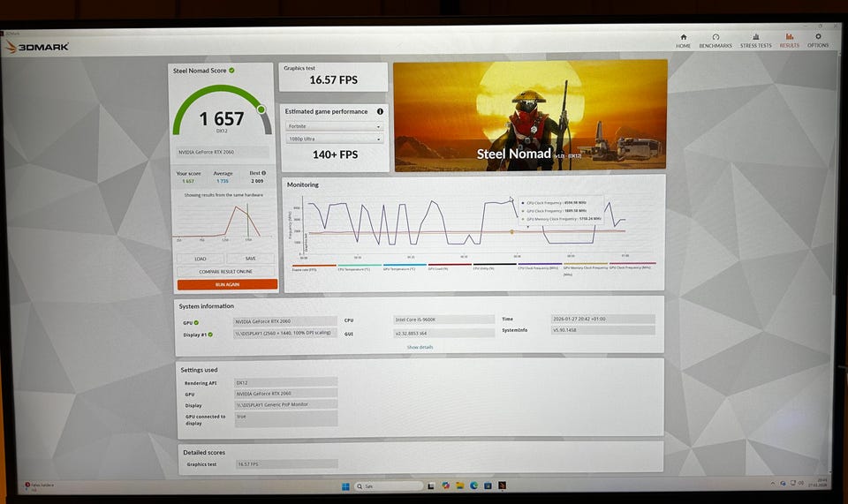Viewport: 848px width, 504px height.
Task: Open the Windows Start menu
Action: coord(345,486)
